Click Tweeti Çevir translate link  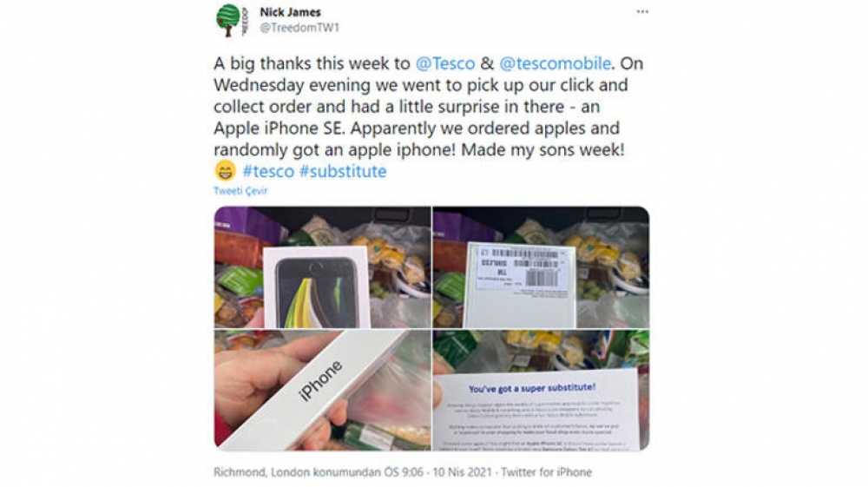coord(240,191)
